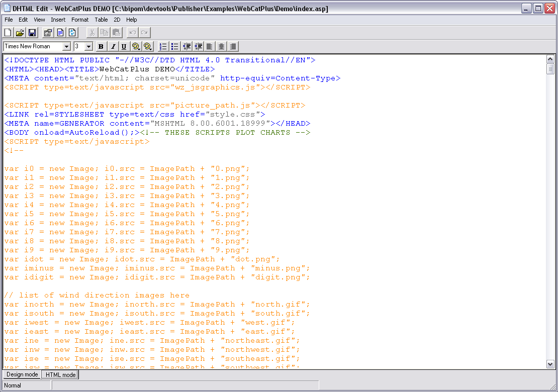
Task: Redo action with redo arrow
Action: 144,33
